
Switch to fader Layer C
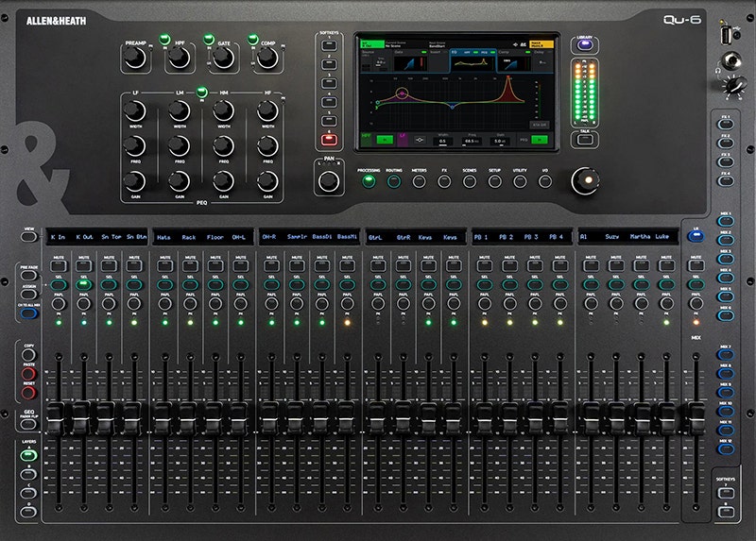coord(28,493)
